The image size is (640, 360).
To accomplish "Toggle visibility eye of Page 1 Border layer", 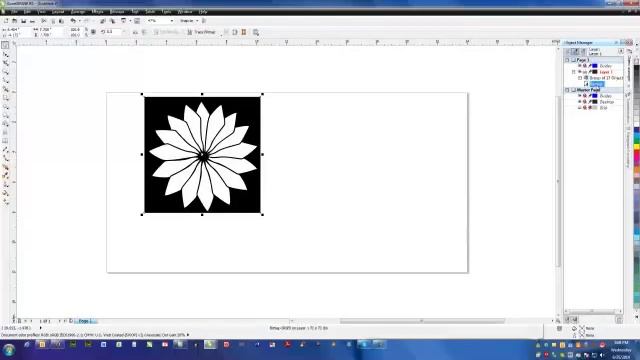I will pos(580,66).
